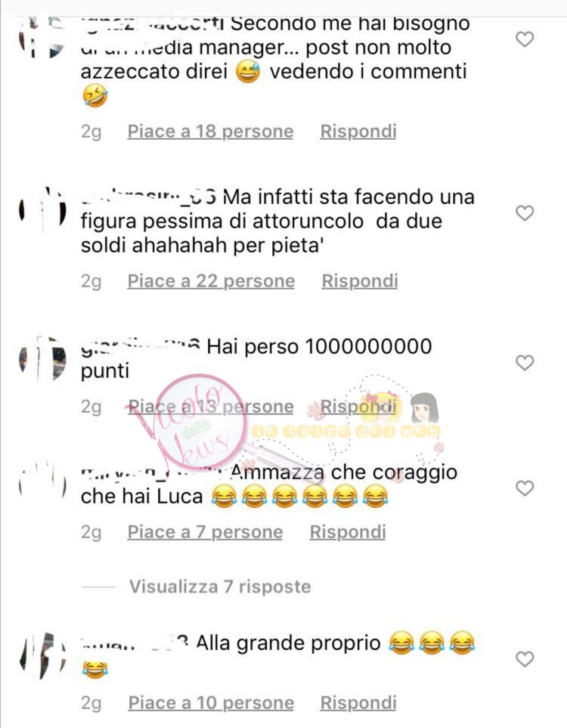This screenshot has height=728, width=567.
Task: Open 'Piace a 18 persone' likes list
Action: (210, 132)
